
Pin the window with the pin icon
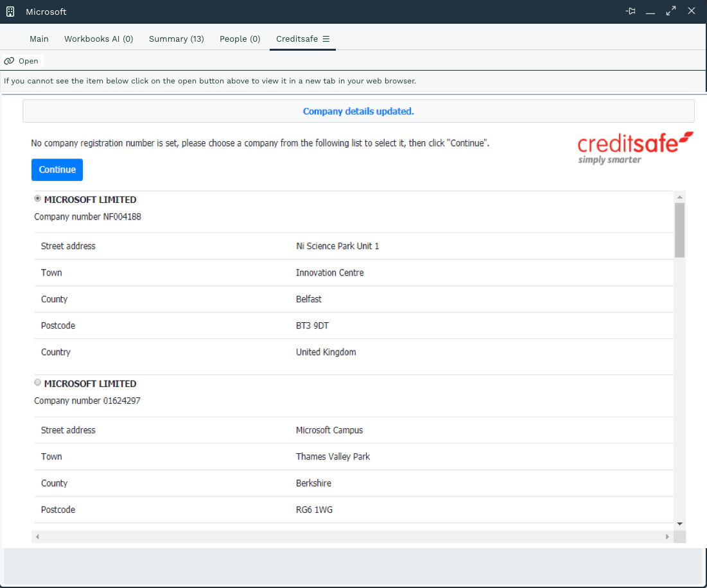click(631, 12)
